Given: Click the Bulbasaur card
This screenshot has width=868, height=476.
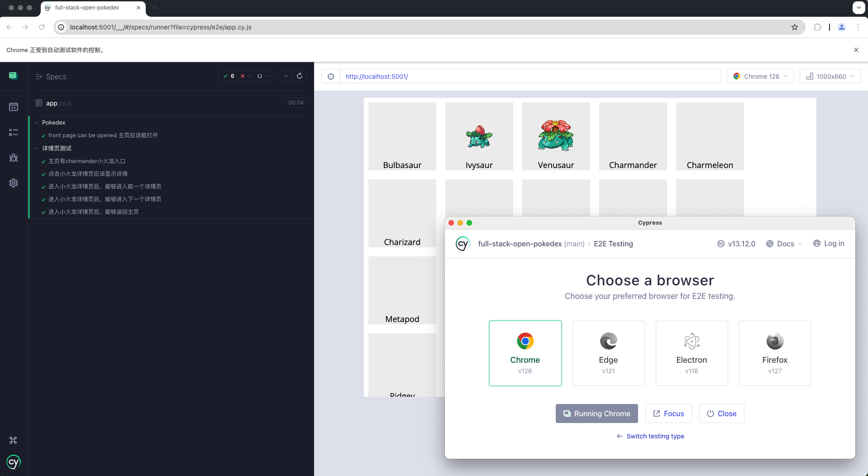Looking at the screenshot, I should coord(402,136).
